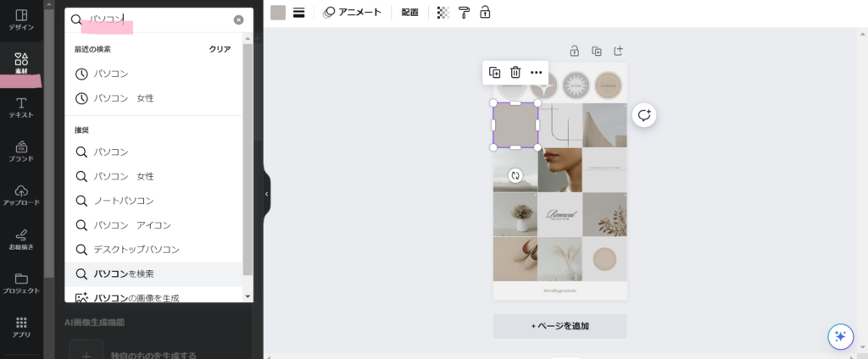The width and height of the screenshot is (868, 359).
Task: Click クリア to clear recent searches
Action: (220, 49)
